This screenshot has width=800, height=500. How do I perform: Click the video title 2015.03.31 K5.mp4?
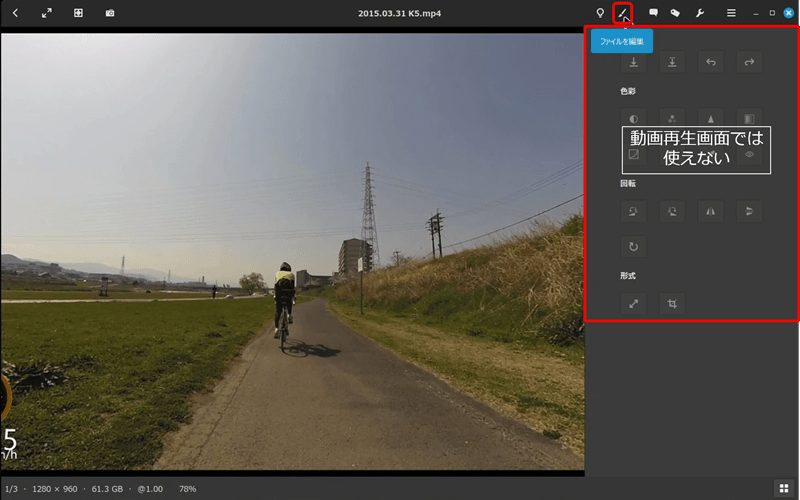pyautogui.click(x=399, y=13)
